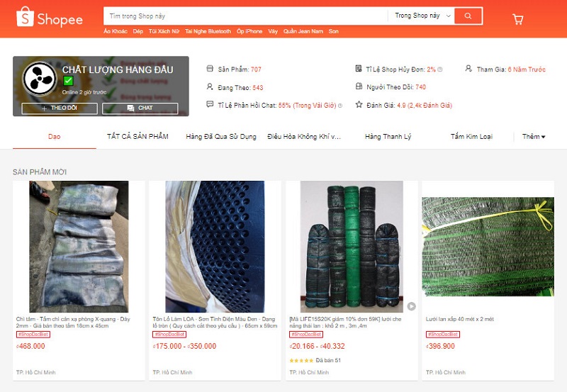Click help icon beside Tỉ Lệ Shop Hủy Đơn
Viewport: 567px width, 392px height.
pyautogui.click(x=439, y=69)
